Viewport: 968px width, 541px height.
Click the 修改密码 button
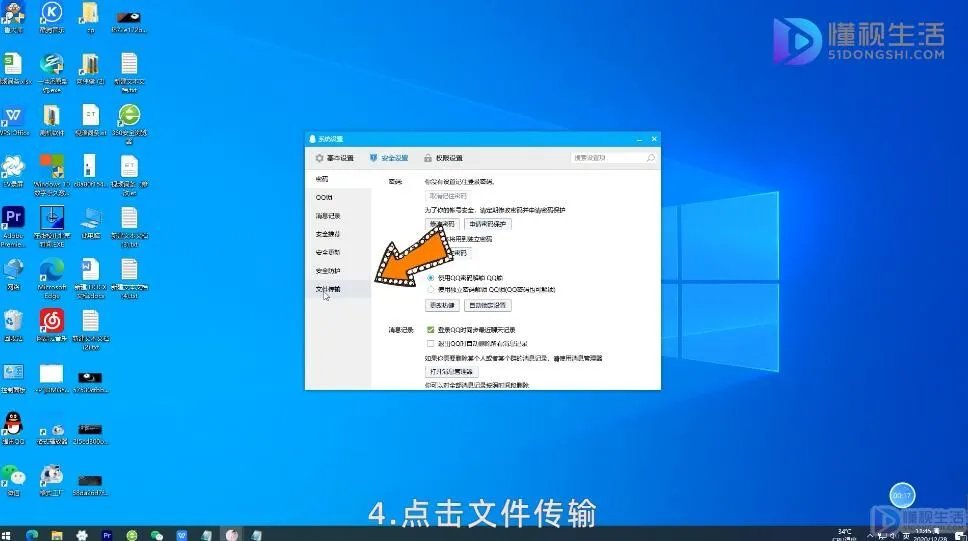442,224
